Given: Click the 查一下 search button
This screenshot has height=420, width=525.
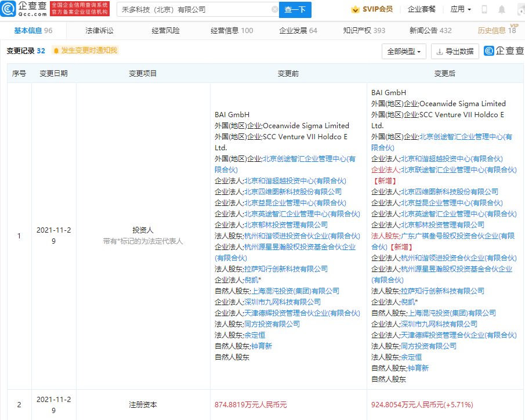Looking at the screenshot, I should pos(295,10).
